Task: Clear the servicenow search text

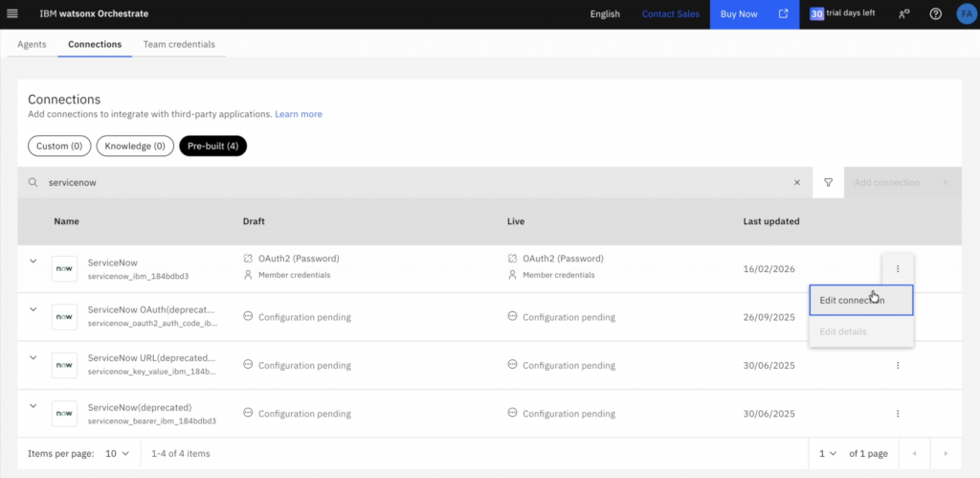Action: click(x=797, y=183)
